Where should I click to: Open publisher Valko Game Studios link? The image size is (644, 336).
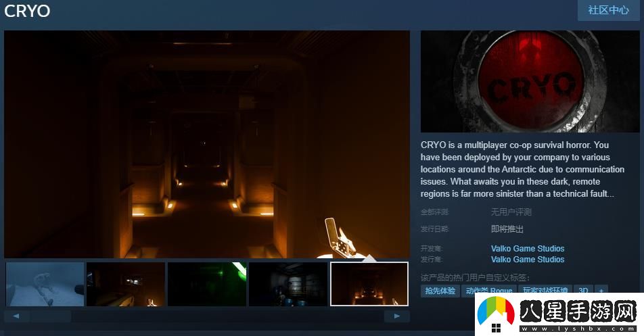(527, 259)
